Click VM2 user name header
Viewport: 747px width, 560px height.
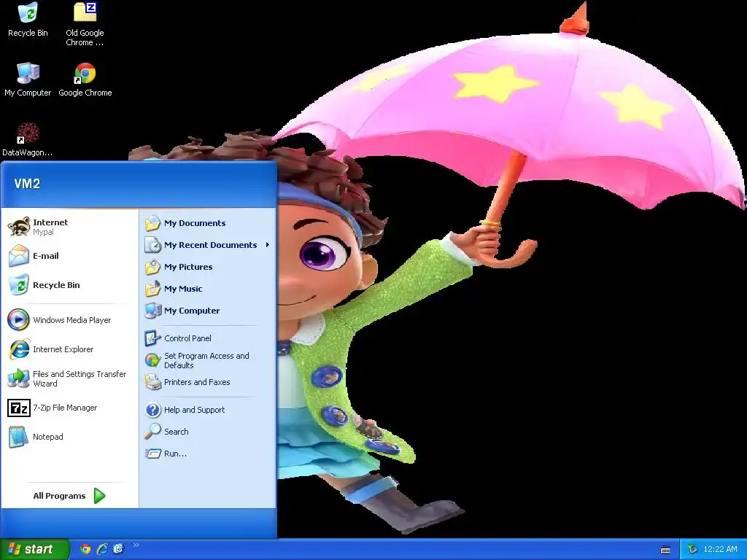point(27,184)
